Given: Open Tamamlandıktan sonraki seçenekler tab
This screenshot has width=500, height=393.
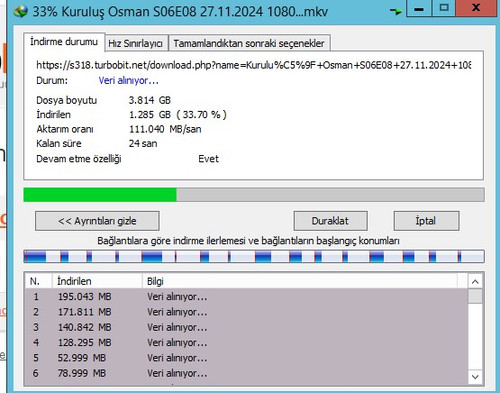Looking at the screenshot, I should 249,43.
